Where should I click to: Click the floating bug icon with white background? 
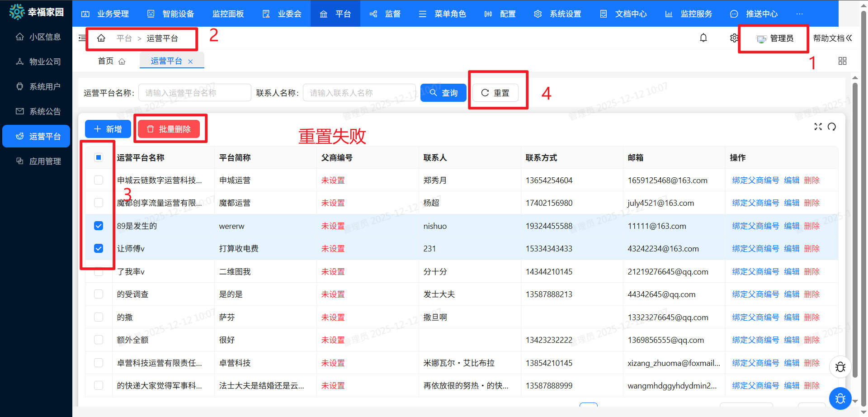(x=840, y=367)
